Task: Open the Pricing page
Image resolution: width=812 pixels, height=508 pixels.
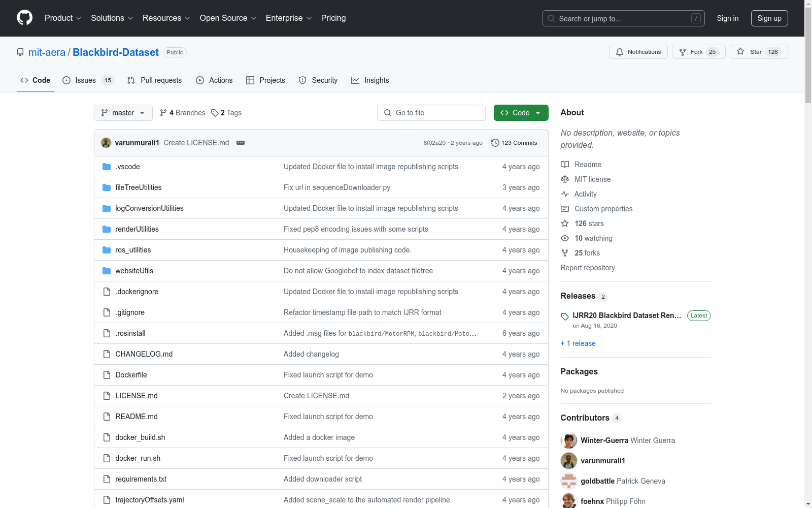Action: click(x=333, y=18)
